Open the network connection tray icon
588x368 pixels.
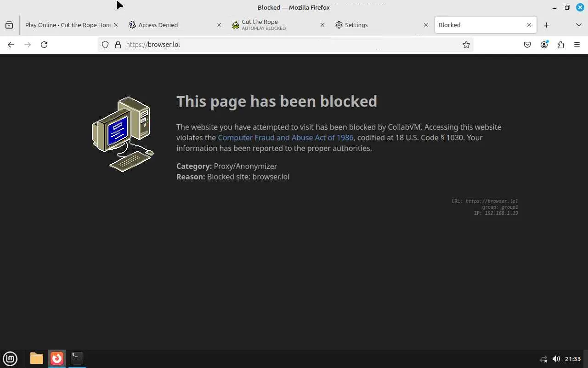point(543,359)
